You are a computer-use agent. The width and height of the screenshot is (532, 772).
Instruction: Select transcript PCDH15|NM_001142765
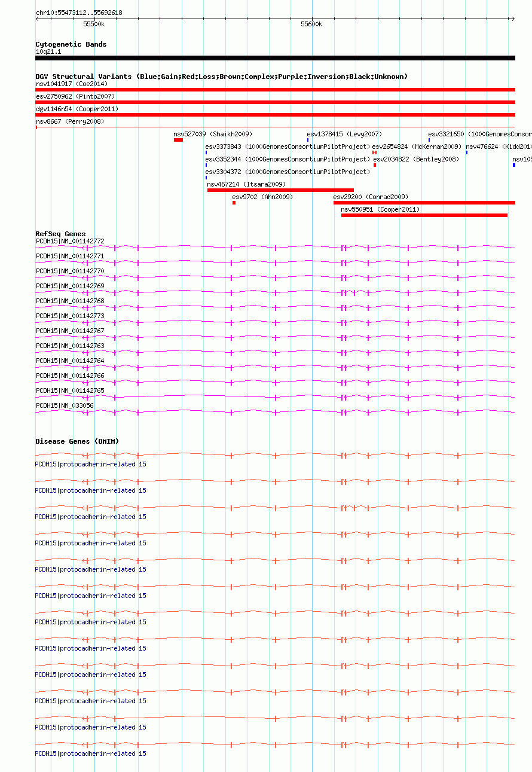(70, 390)
